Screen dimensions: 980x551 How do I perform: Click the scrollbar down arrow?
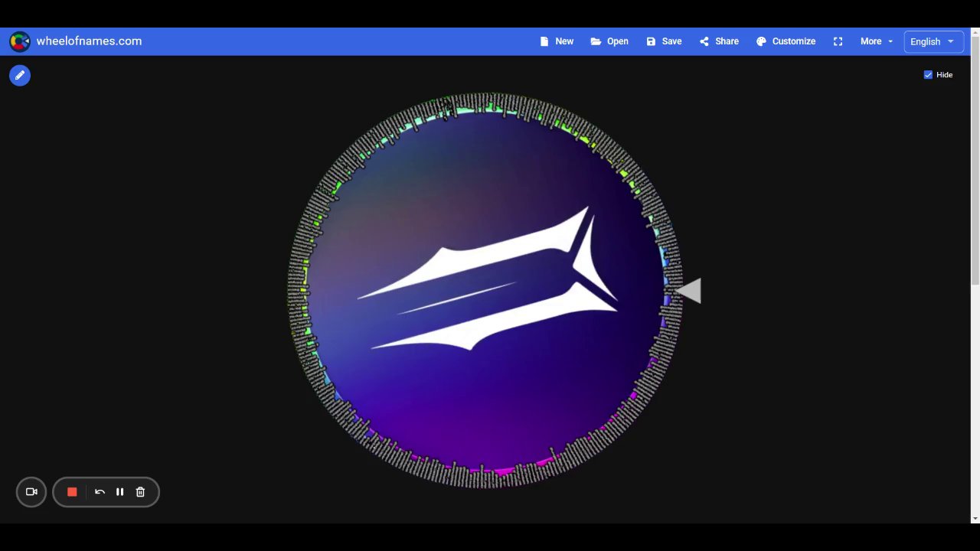point(975,519)
